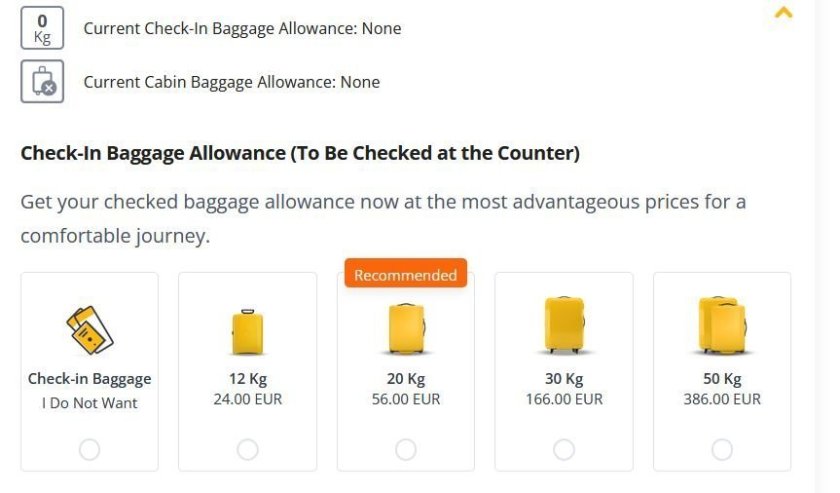Click the 12 Kg yellow suitcase icon

[247, 331]
